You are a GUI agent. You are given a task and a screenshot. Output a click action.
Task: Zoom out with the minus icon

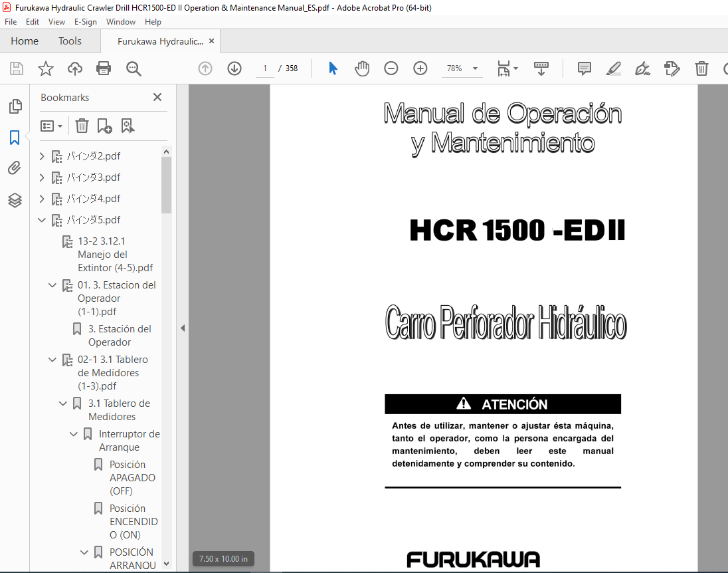pos(391,68)
